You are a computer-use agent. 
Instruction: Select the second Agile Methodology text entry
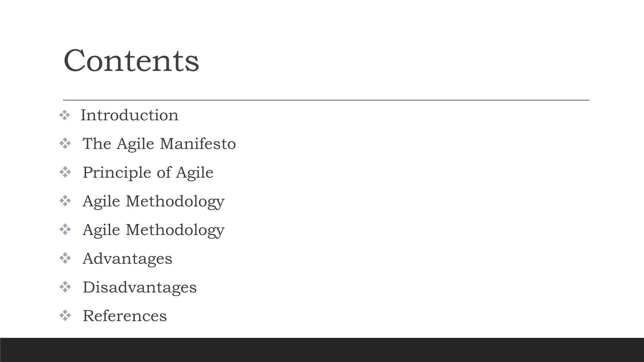click(153, 230)
